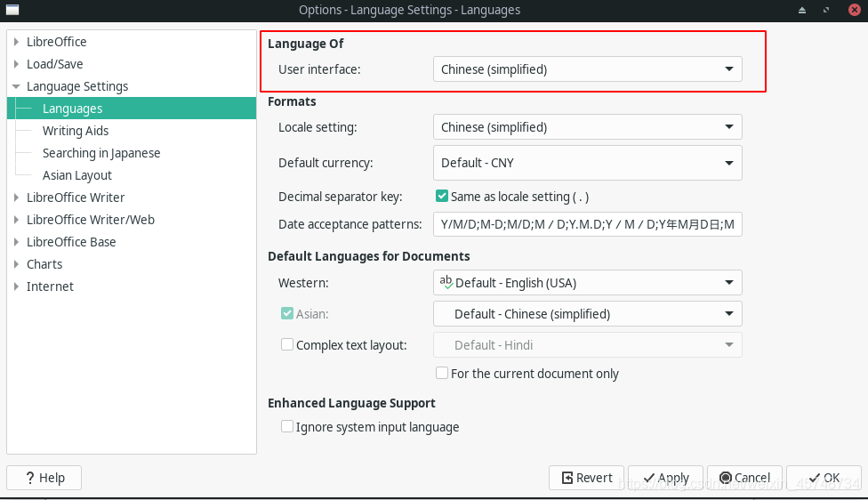868x500 pixels.
Task: Open the Writing Aids page
Action: click(x=76, y=131)
